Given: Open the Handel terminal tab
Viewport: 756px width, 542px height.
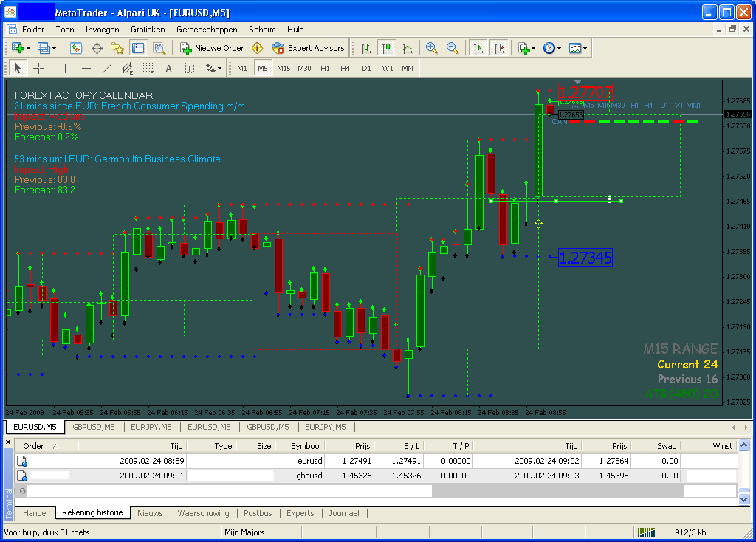Looking at the screenshot, I should pos(35,513).
